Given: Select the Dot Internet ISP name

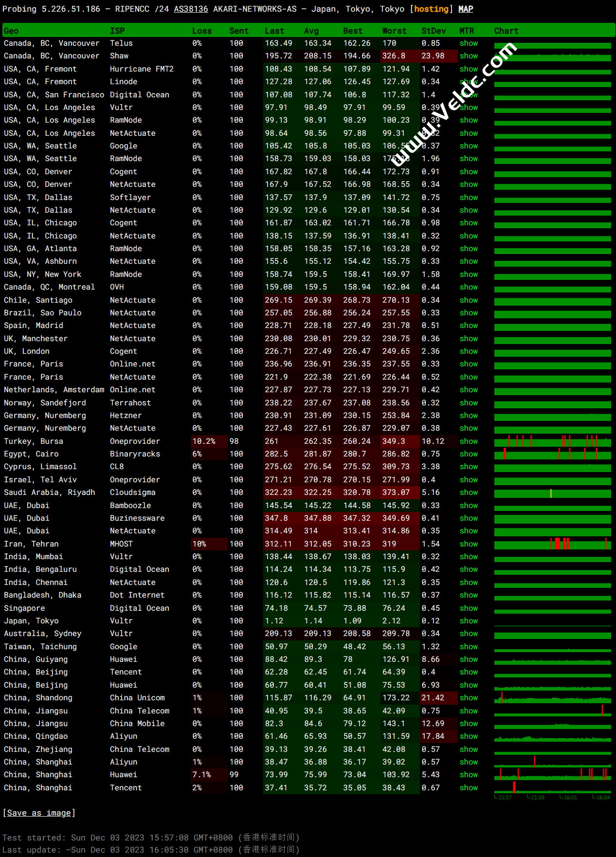Looking at the screenshot, I should tap(137, 595).
